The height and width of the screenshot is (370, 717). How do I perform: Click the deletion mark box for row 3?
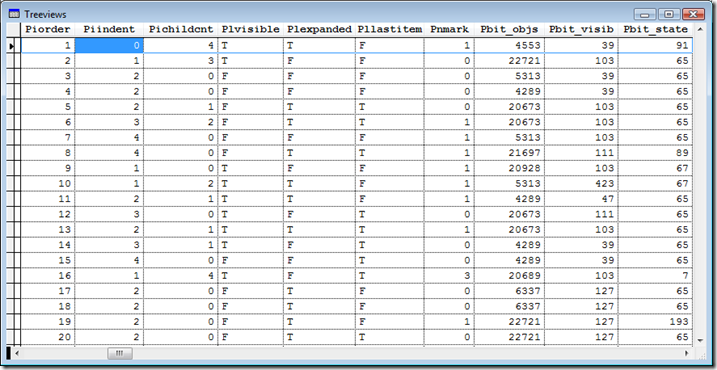(x=18, y=76)
